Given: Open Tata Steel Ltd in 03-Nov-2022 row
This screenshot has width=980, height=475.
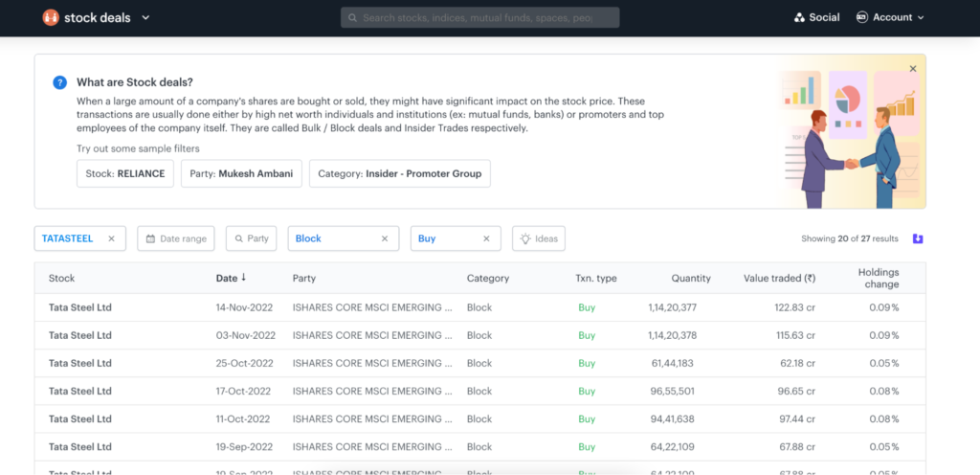Looking at the screenshot, I should coord(80,335).
